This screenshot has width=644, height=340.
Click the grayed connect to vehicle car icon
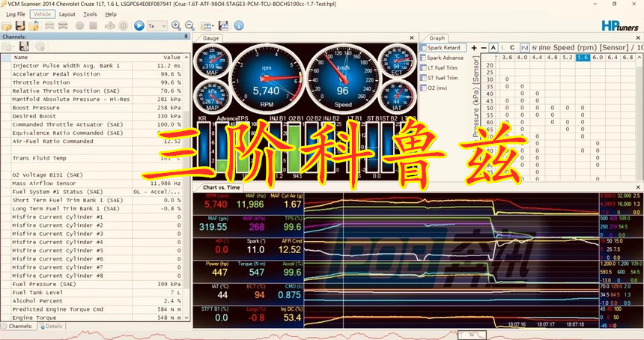pyautogui.click(x=49, y=26)
